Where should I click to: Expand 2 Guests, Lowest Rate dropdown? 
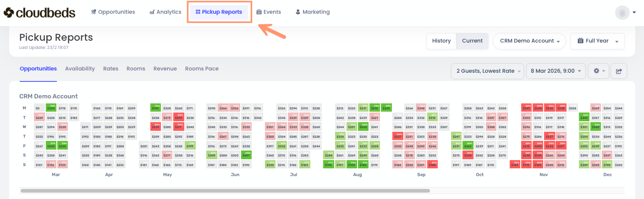click(488, 71)
